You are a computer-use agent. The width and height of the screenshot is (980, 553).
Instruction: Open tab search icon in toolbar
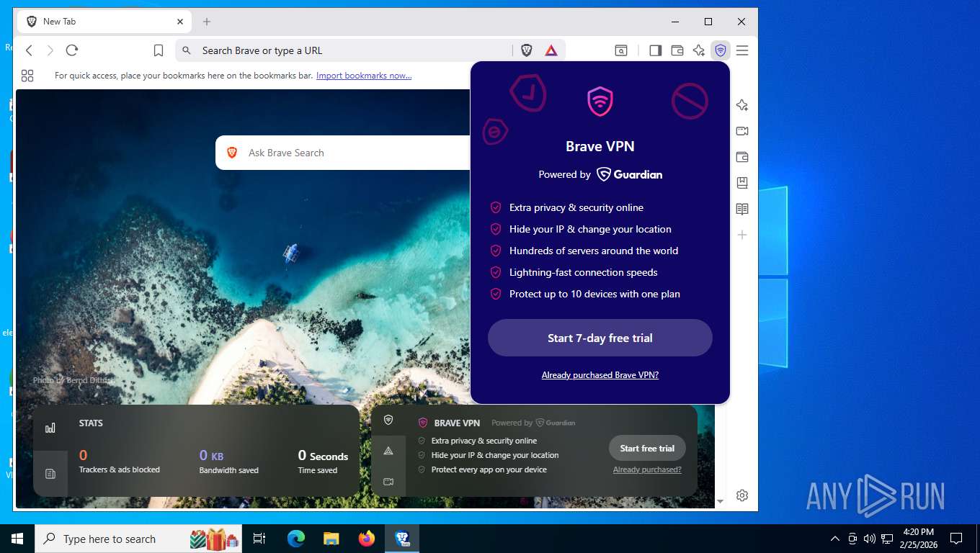pos(621,50)
